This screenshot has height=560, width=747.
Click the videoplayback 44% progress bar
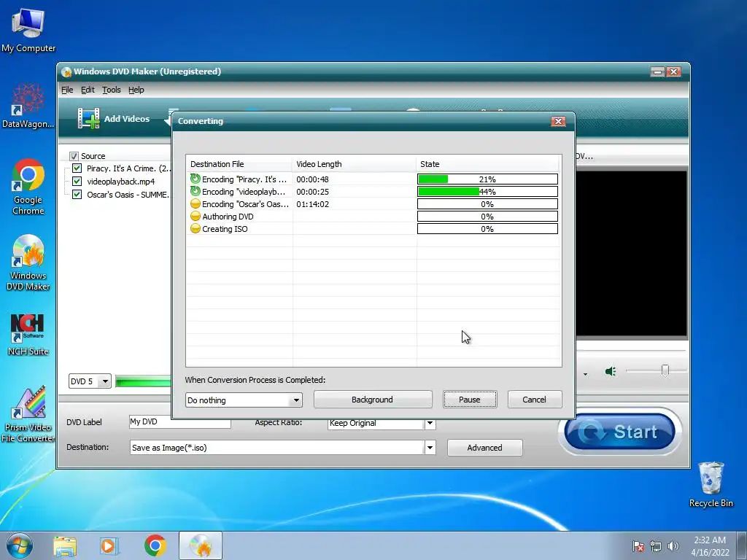click(487, 192)
